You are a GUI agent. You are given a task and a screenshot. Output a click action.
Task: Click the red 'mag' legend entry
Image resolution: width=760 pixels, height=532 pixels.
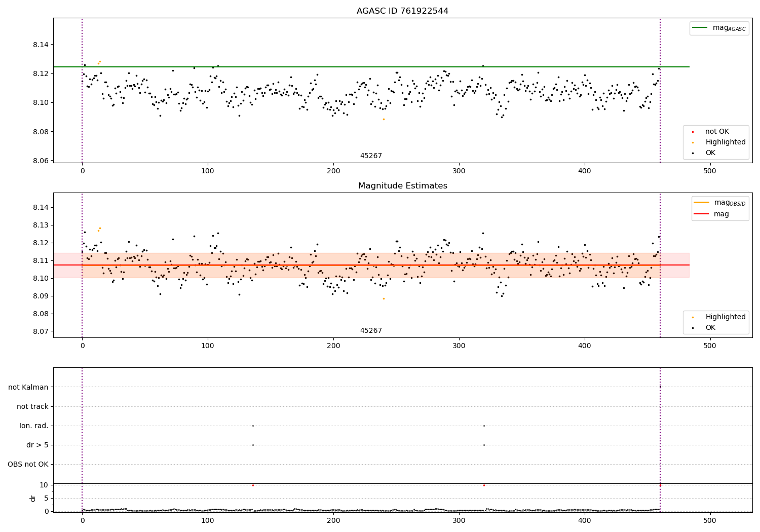711,214
